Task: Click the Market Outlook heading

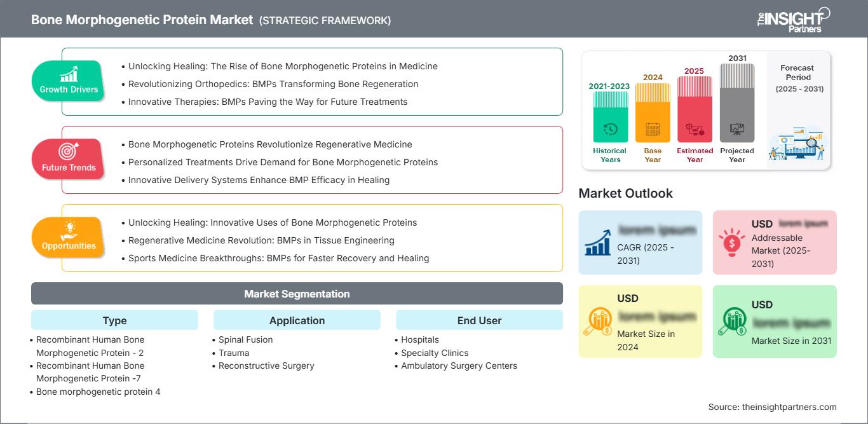Action: pos(625,193)
